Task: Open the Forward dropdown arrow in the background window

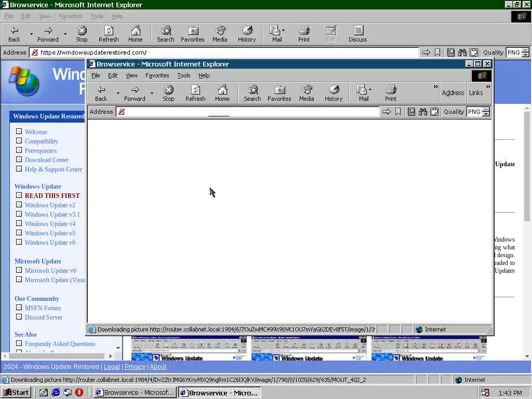Action: [65, 34]
